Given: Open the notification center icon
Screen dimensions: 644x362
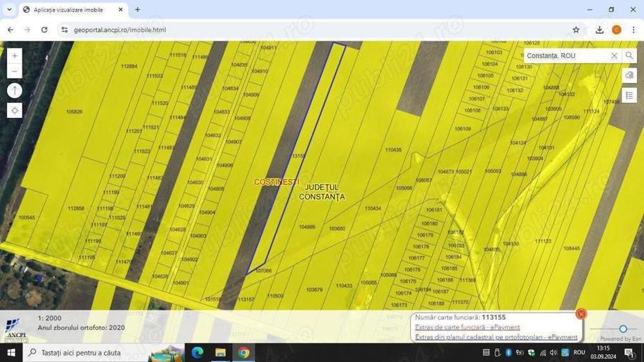Looking at the screenshot, I should (x=630, y=353).
